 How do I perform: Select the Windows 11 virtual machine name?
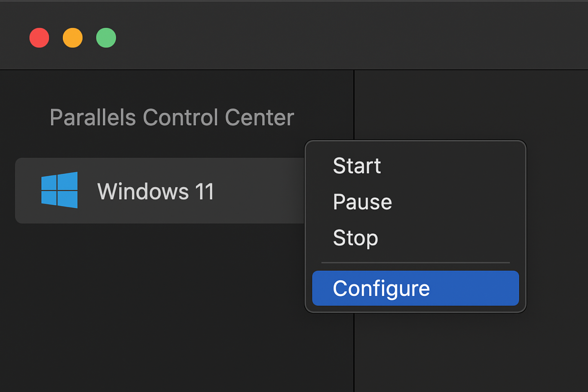[x=155, y=191]
